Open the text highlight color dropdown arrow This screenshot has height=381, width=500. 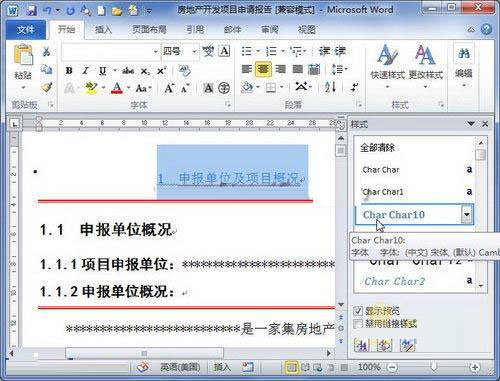[104, 88]
